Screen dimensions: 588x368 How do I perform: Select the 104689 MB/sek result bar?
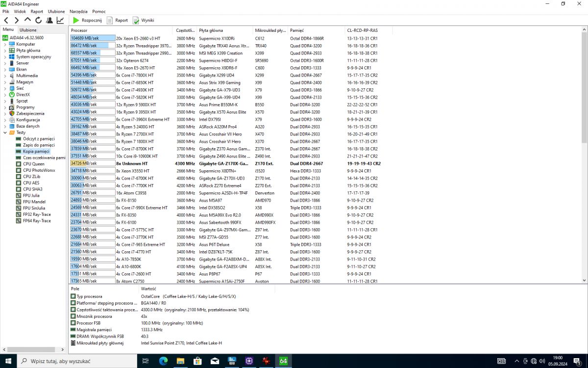(92, 38)
